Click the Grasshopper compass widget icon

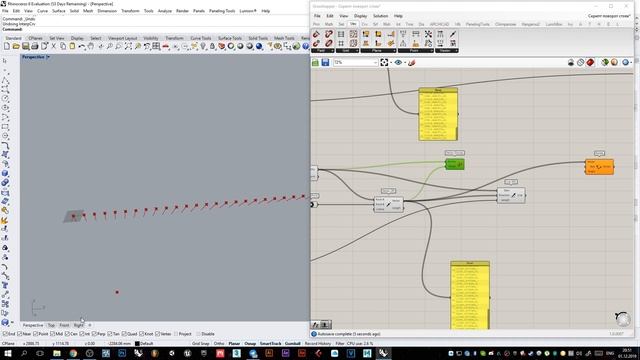coord(623,318)
